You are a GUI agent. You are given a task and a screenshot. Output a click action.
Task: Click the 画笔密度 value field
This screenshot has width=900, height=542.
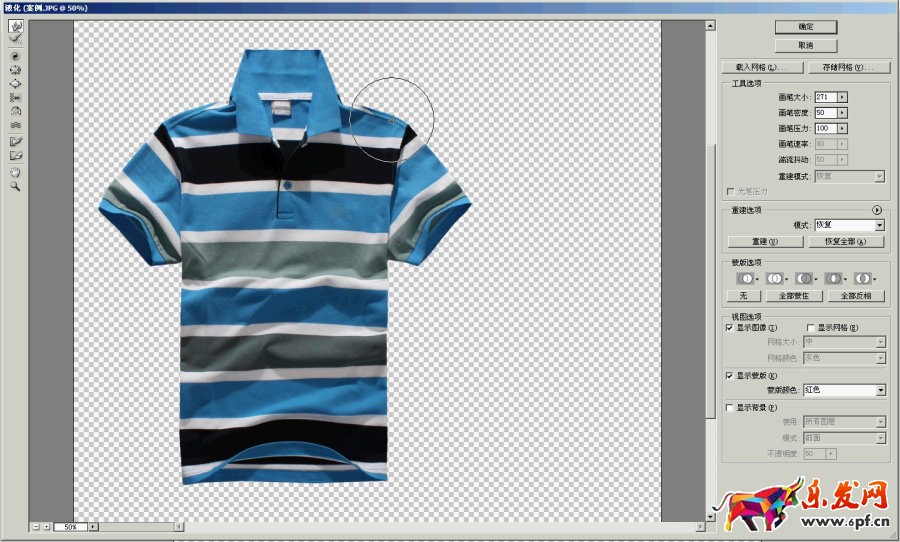coord(825,113)
